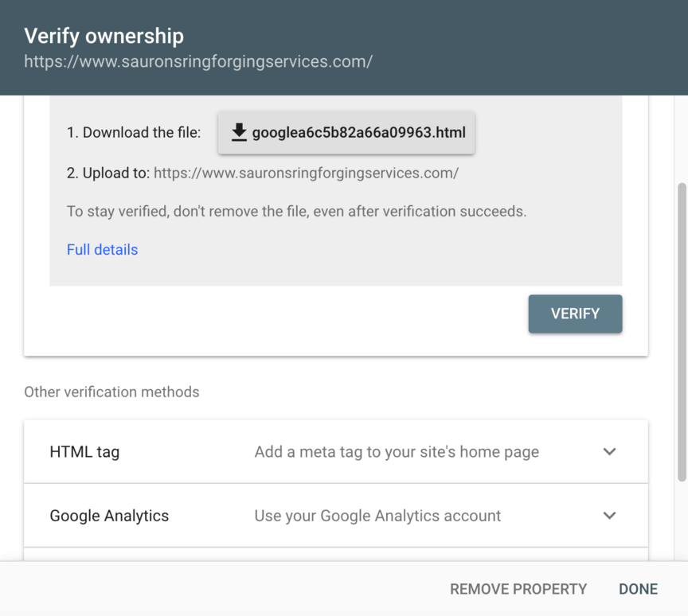Click REMOVE PROPERTY
Image resolution: width=688 pixels, height=616 pixels.
point(518,589)
